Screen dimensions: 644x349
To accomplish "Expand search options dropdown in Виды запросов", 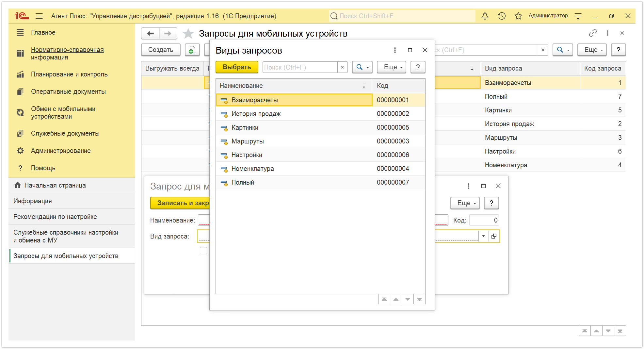I will 362,67.
